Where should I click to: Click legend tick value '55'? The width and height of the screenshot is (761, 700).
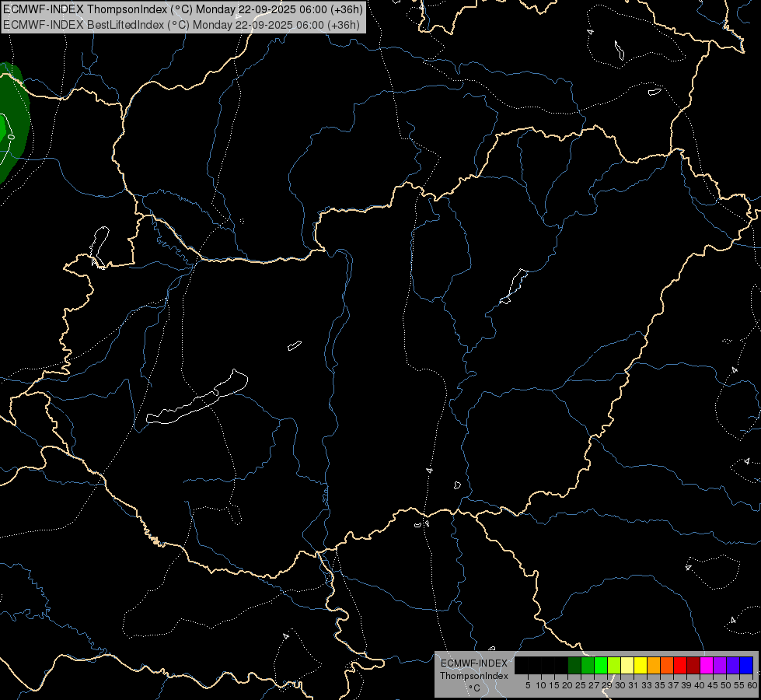coord(739,685)
